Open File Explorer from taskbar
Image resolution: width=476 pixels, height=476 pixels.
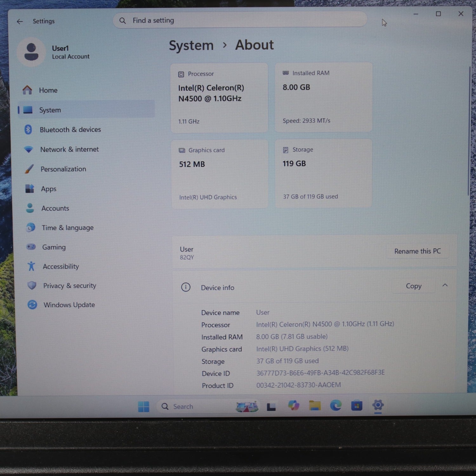click(x=315, y=406)
